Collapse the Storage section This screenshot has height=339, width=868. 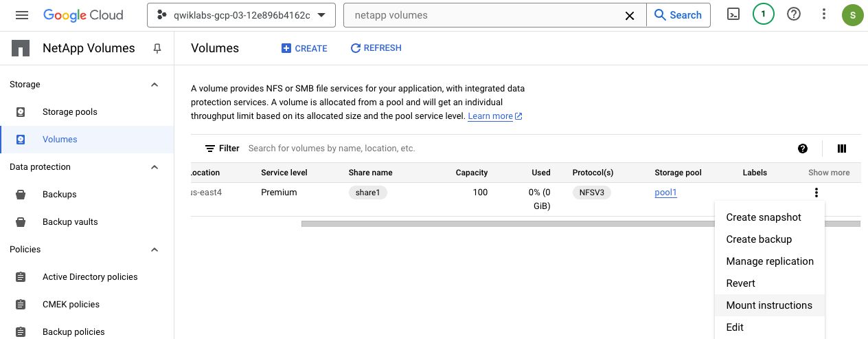(155, 85)
